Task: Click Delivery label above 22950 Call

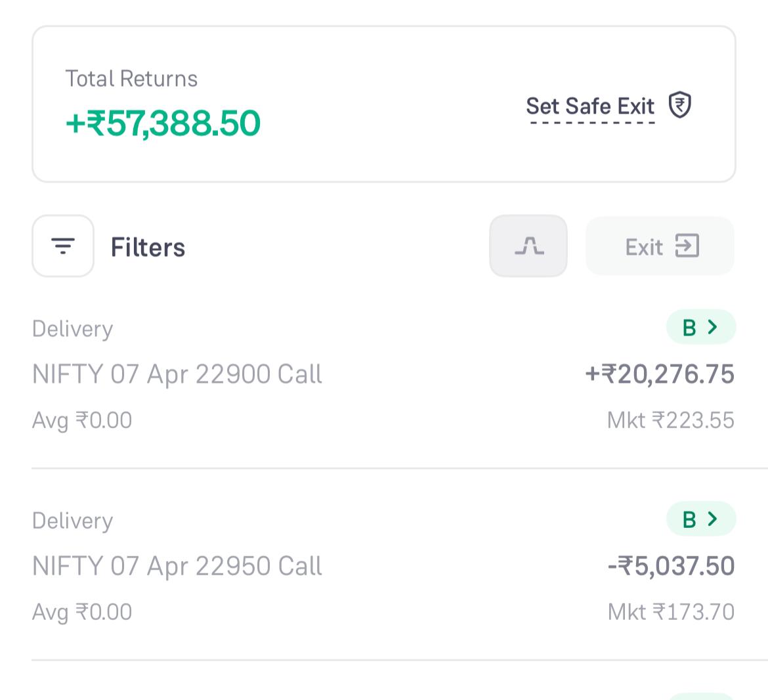Action: click(72, 521)
